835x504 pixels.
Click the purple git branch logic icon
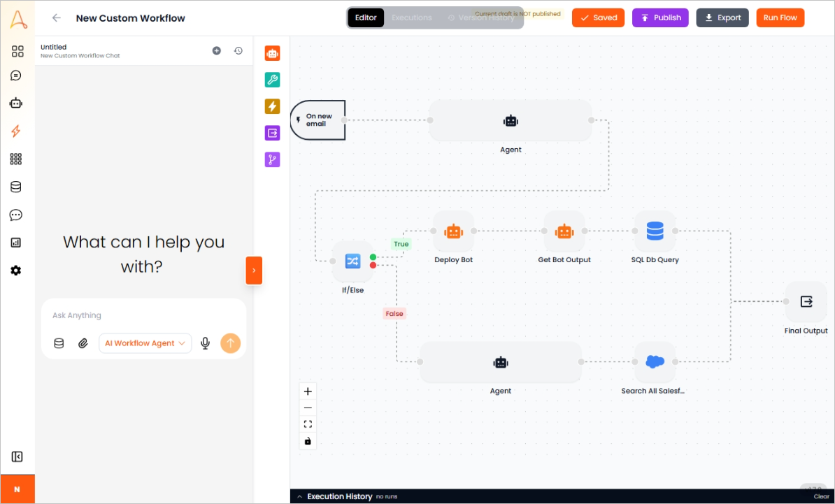click(x=272, y=160)
